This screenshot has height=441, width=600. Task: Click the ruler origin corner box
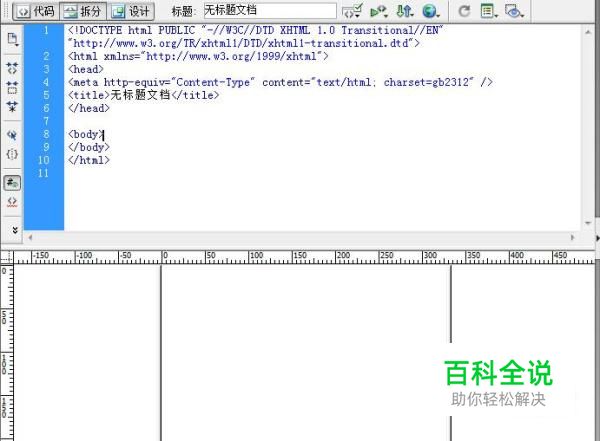click(x=7, y=256)
